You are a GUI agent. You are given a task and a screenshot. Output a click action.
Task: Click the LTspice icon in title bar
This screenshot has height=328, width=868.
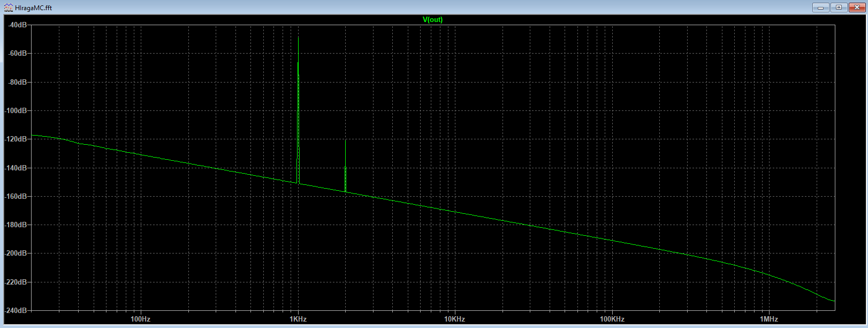click(9, 8)
